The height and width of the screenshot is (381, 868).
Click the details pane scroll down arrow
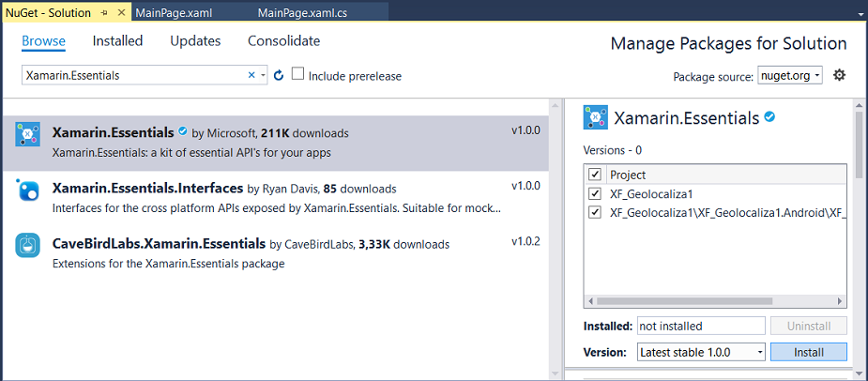pos(859,374)
